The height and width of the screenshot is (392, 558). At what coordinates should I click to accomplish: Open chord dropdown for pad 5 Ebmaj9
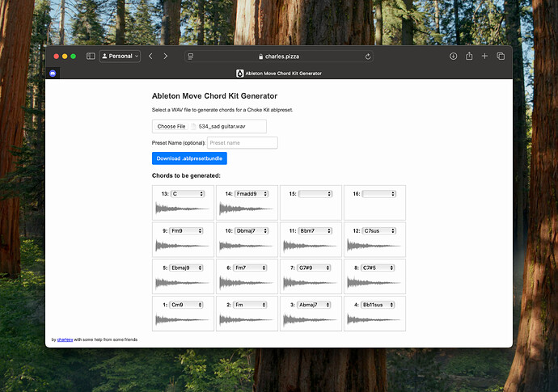pyautogui.click(x=186, y=268)
